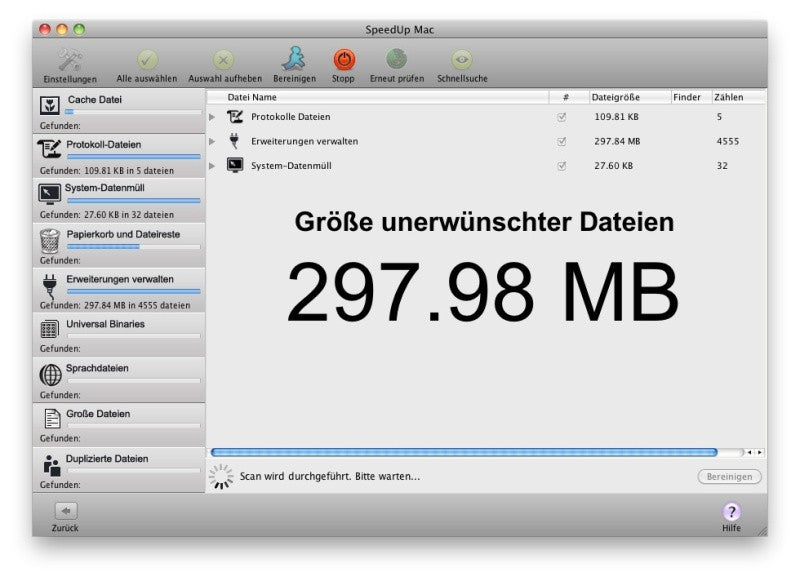Viewport: 800px width, 581px height.
Task: Click the main scan progress bar
Action: pos(477,452)
